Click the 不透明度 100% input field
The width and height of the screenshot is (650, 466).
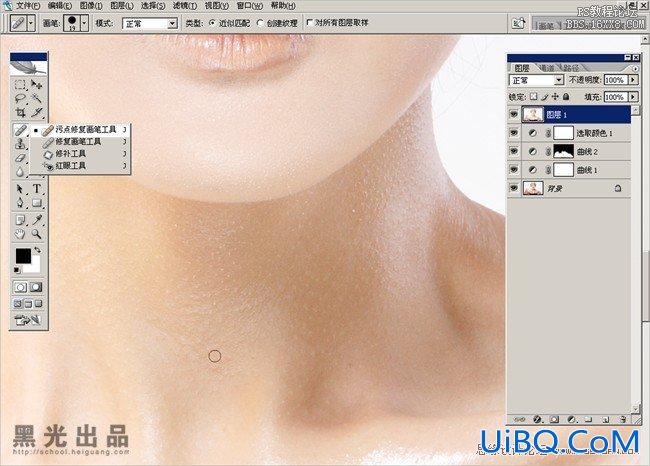pyautogui.click(x=615, y=80)
